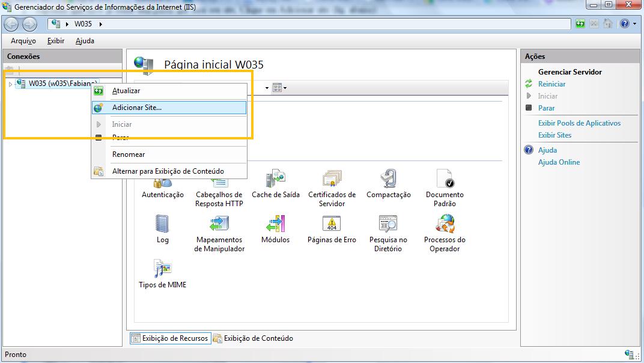Open the dropdown arrow beside Help icon
This screenshot has width=644, height=363.
click(635, 24)
